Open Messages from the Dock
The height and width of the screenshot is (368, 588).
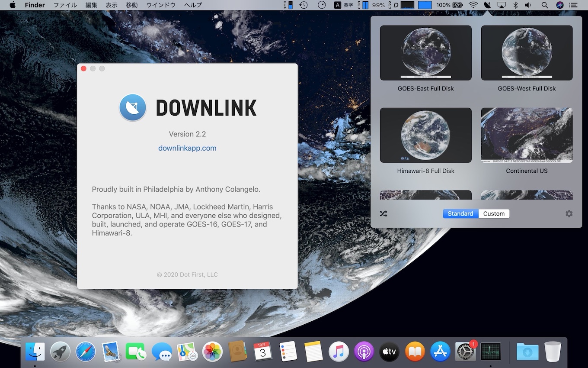tap(162, 352)
